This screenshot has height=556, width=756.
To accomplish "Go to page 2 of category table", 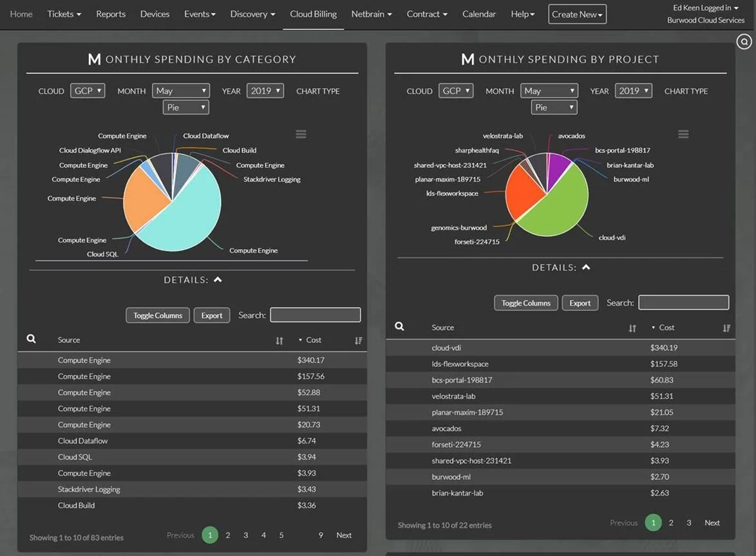I will point(227,535).
